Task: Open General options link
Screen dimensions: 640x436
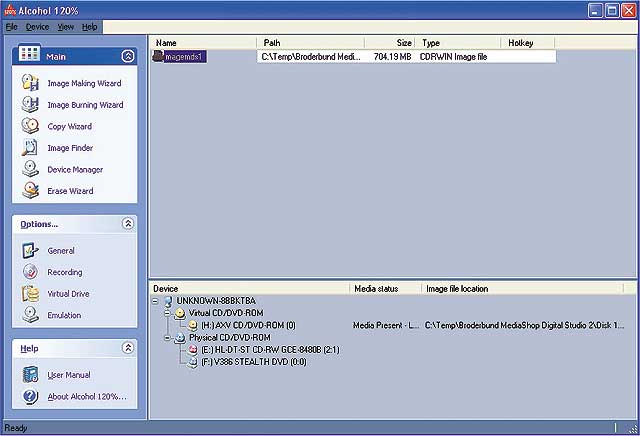Action: tap(61, 251)
